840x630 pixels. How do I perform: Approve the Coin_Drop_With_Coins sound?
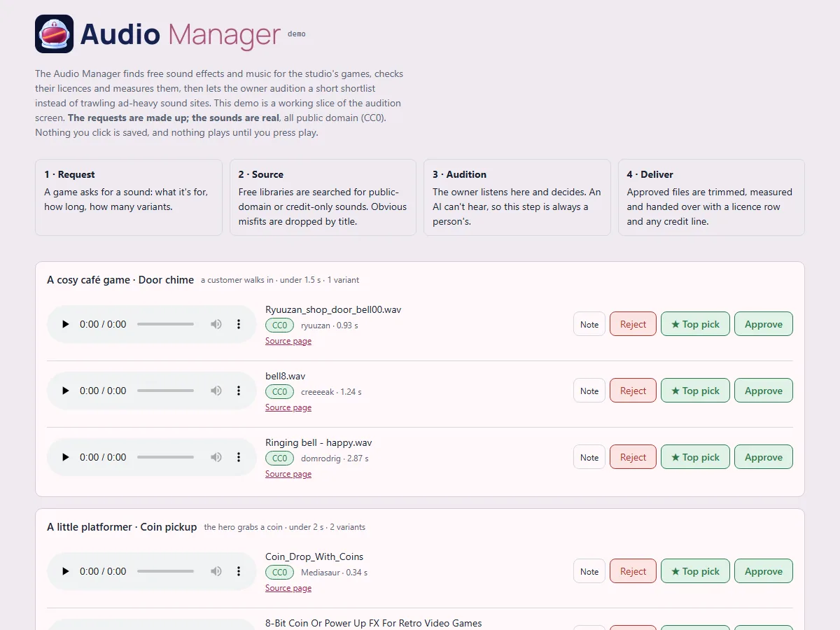coord(764,571)
